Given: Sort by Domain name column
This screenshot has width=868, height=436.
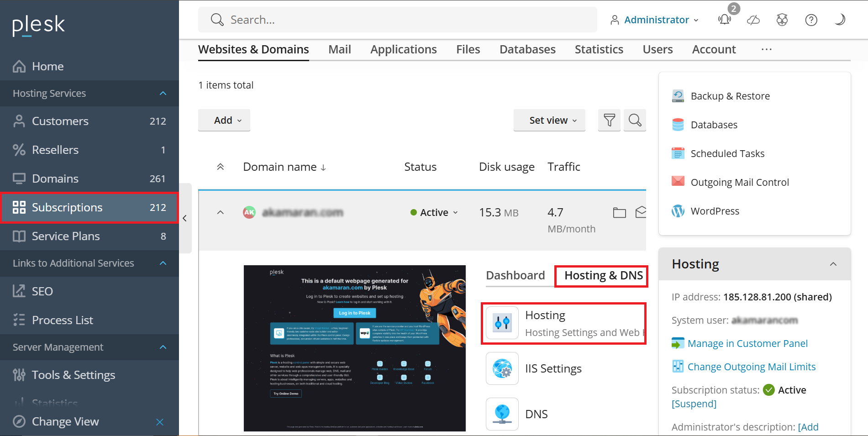Looking at the screenshot, I should pyautogui.click(x=284, y=167).
